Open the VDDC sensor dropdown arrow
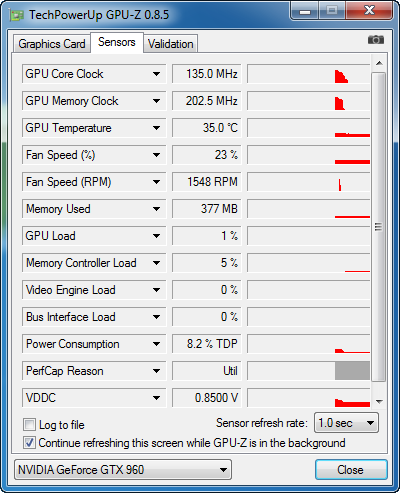This screenshot has height=493, width=400. coord(156,398)
